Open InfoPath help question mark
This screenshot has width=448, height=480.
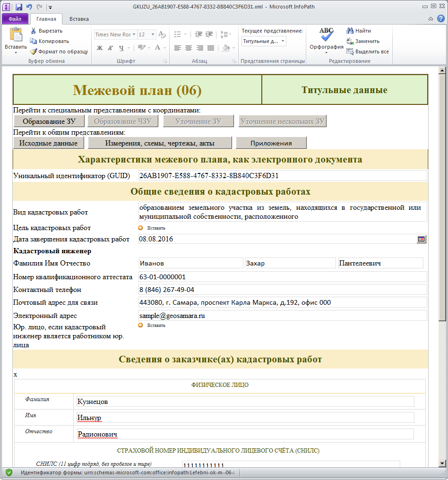(440, 19)
